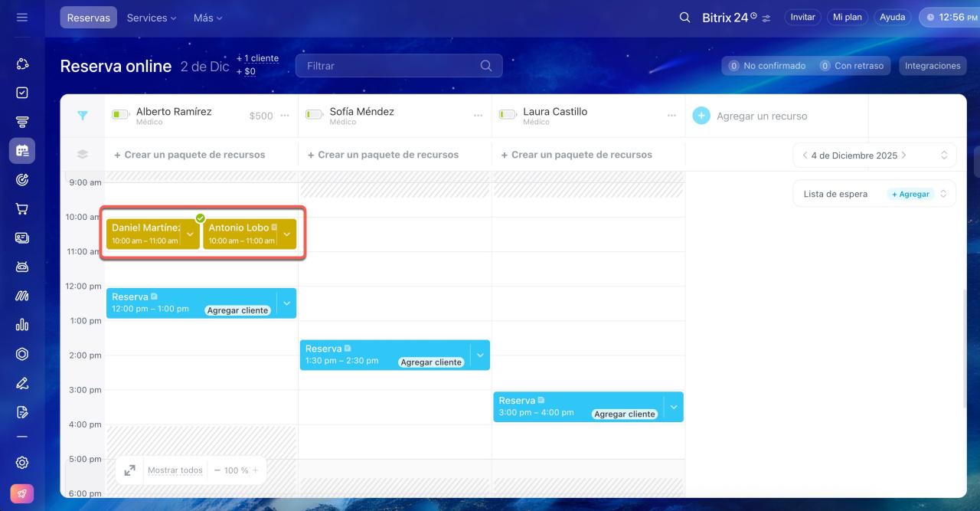
Task: Click the plus to increase zoom percentage
Action: click(x=256, y=470)
